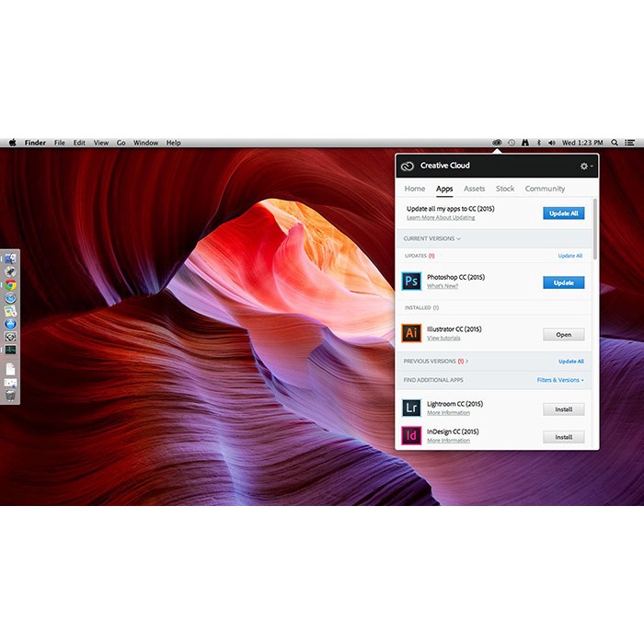The image size is (644, 644).
Task: Open the Finder menu
Action: 35,143
